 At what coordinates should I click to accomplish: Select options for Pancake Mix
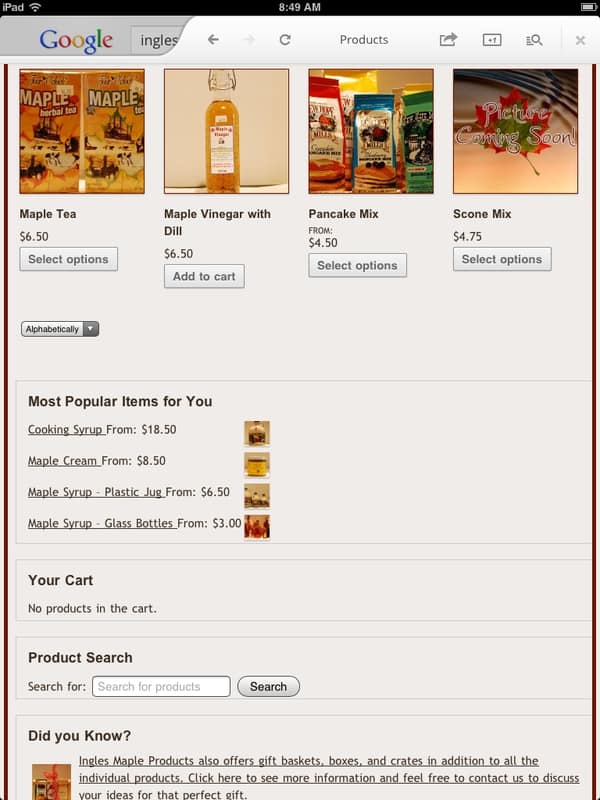357,265
